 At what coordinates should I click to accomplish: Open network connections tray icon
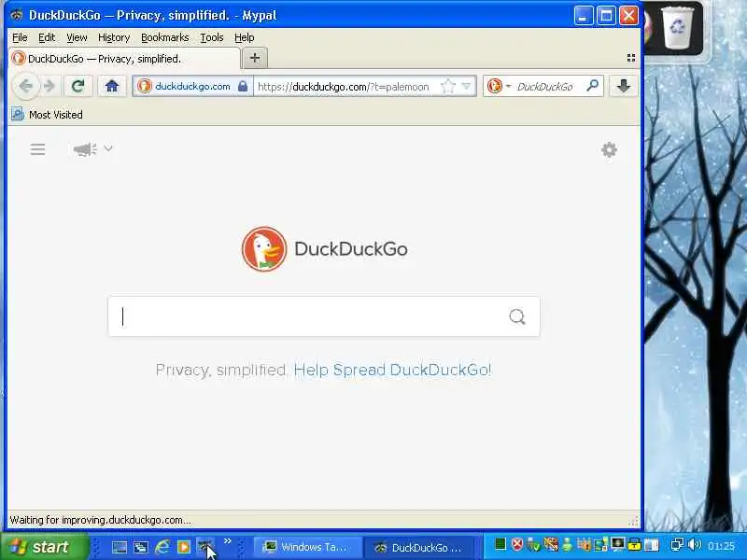(x=677, y=544)
